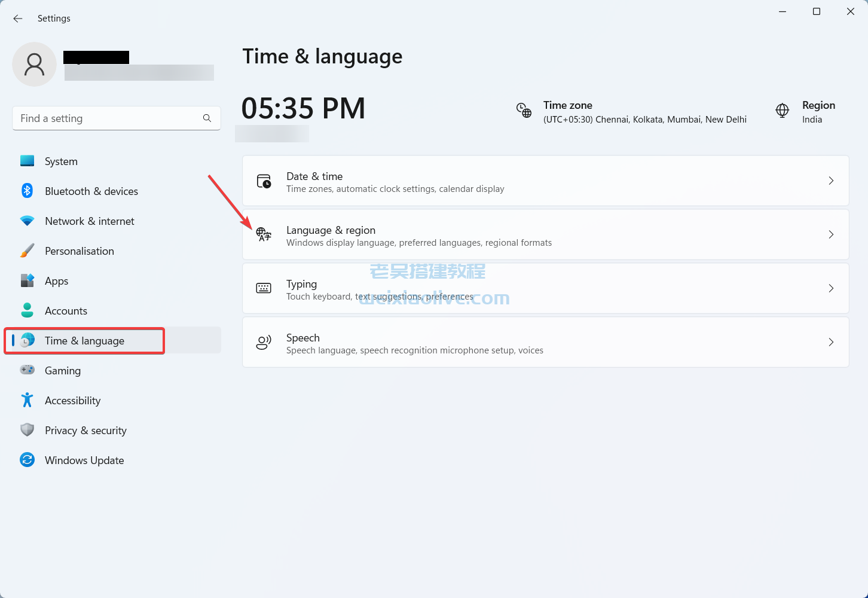Expand Date & time chevron
The height and width of the screenshot is (598, 868).
click(x=831, y=181)
